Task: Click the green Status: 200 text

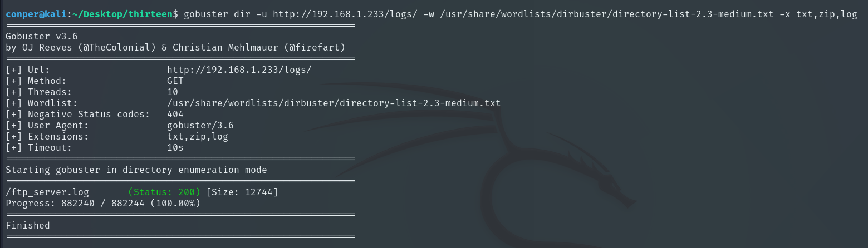Action: pyautogui.click(x=164, y=192)
